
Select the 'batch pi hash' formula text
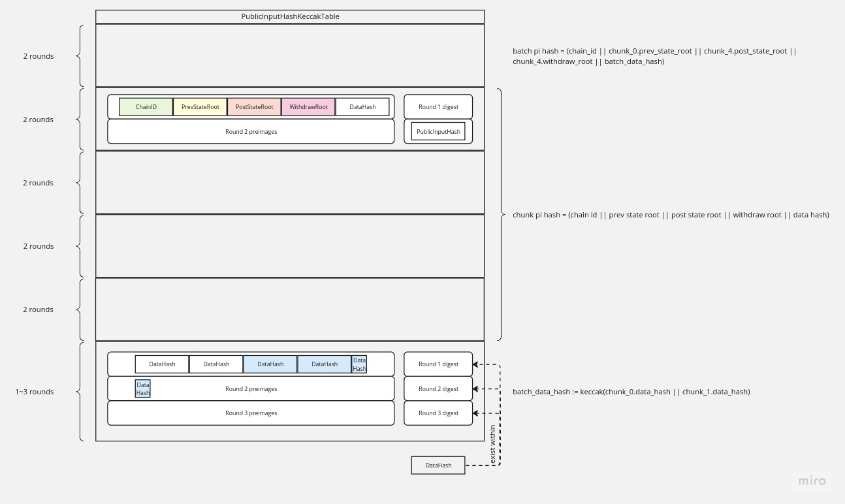coord(655,56)
